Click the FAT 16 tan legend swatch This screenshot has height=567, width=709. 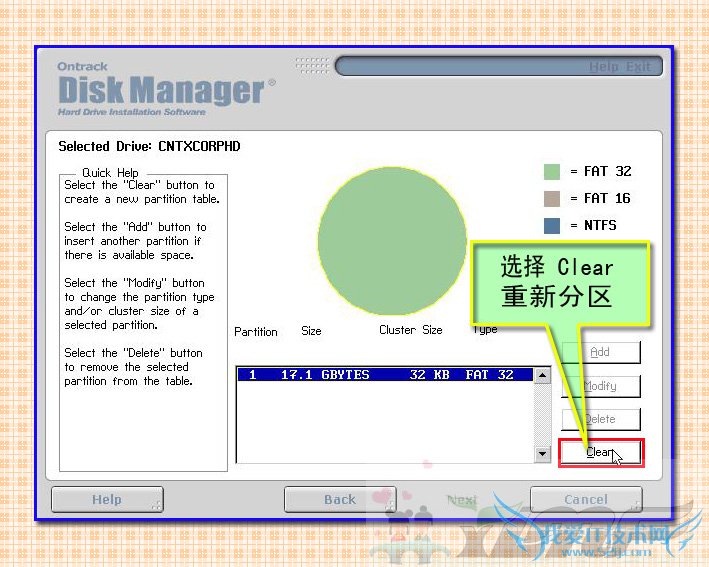(552, 198)
